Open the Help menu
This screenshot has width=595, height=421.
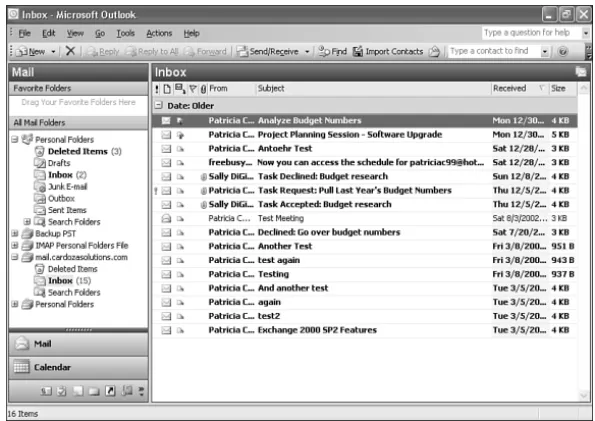pyautogui.click(x=191, y=33)
